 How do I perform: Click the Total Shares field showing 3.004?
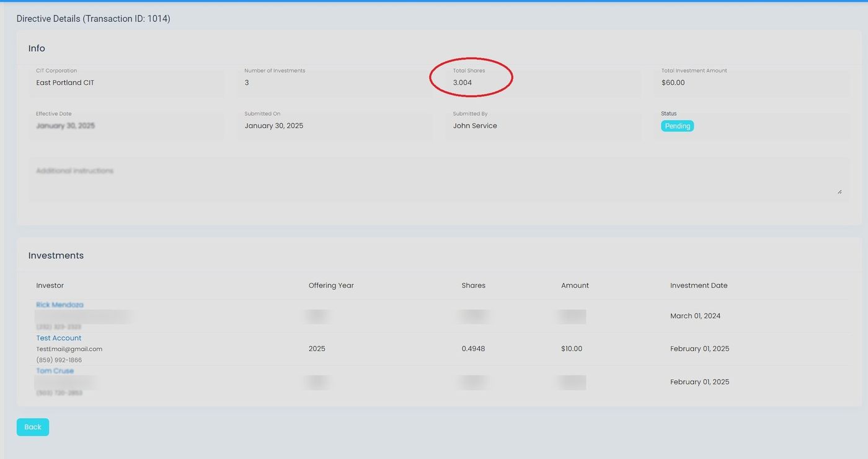click(543, 82)
